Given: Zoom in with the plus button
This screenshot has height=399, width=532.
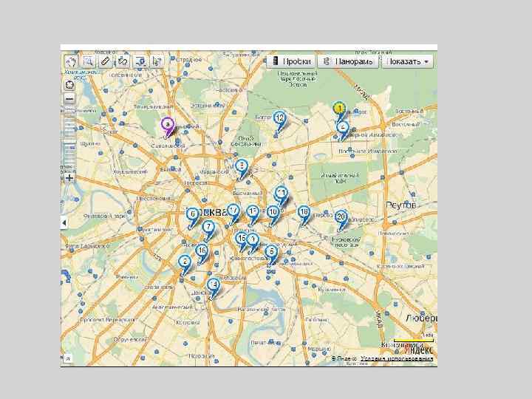Looking at the screenshot, I should pyautogui.click(x=69, y=178).
